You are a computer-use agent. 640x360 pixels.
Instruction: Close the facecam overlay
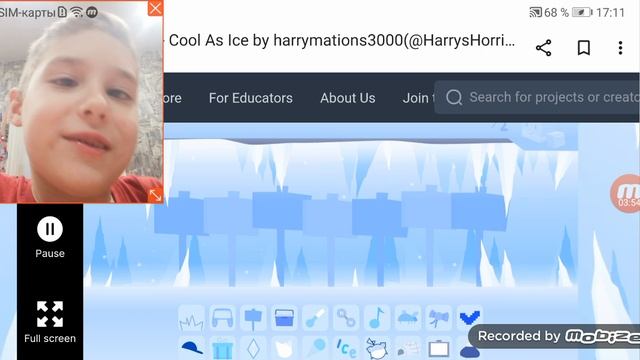click(155, 8)
